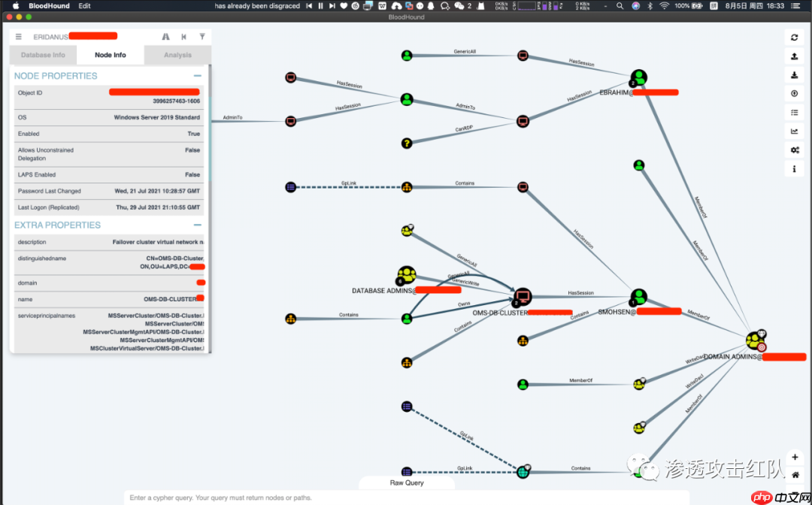This screenshot has width=812, height=505.
Task: Change layout type via list icon
Action: tap(795, 112)
